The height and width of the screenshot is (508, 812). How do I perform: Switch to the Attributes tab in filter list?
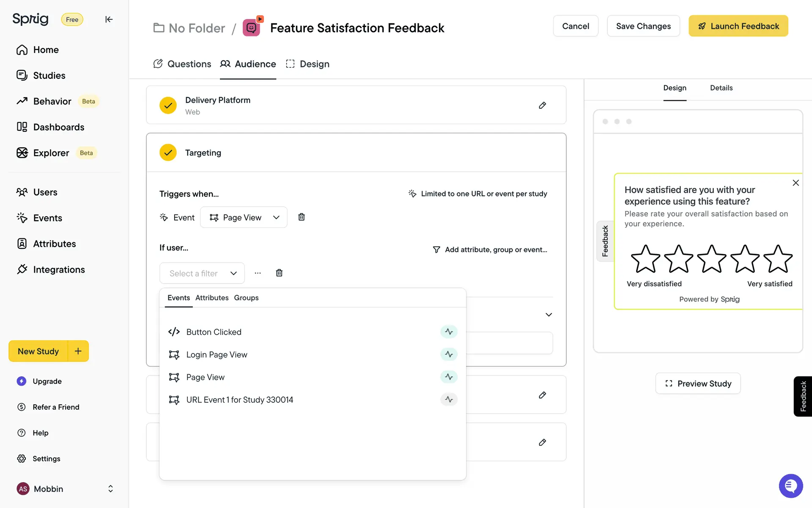coord(211,298)
